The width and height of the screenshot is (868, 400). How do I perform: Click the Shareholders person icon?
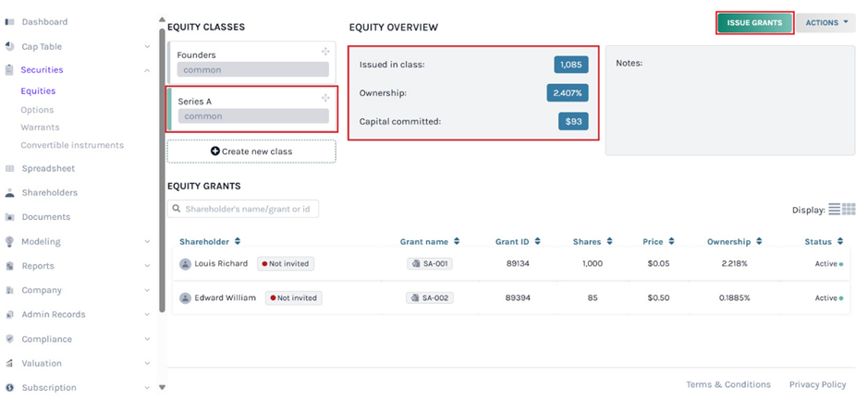tap(9, 192)
